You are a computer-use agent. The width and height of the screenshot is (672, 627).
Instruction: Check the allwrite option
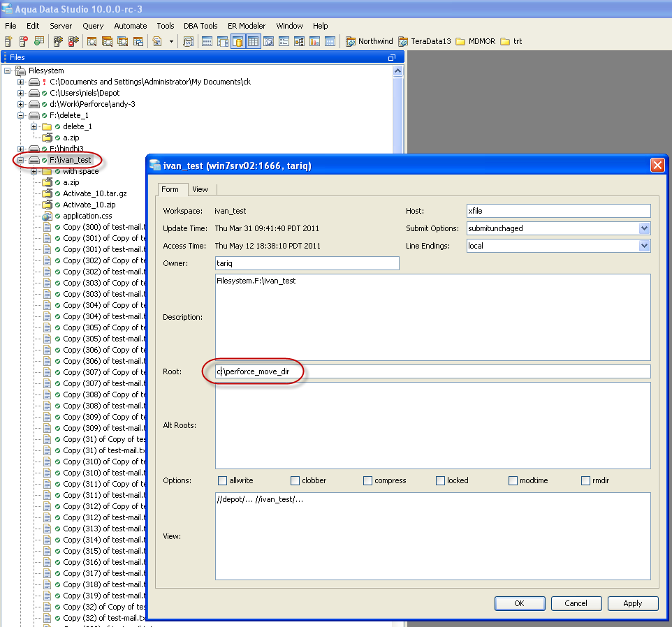coord(222,480)
